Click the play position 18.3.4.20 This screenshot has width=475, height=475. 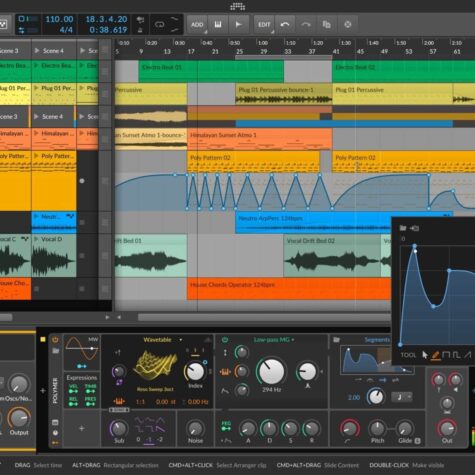(106, 19)
